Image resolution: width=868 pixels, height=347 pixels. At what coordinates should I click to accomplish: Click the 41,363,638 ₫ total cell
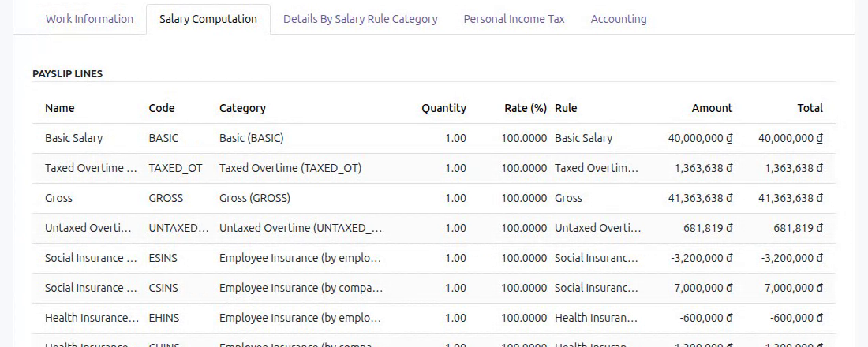[x=791, y=198]
